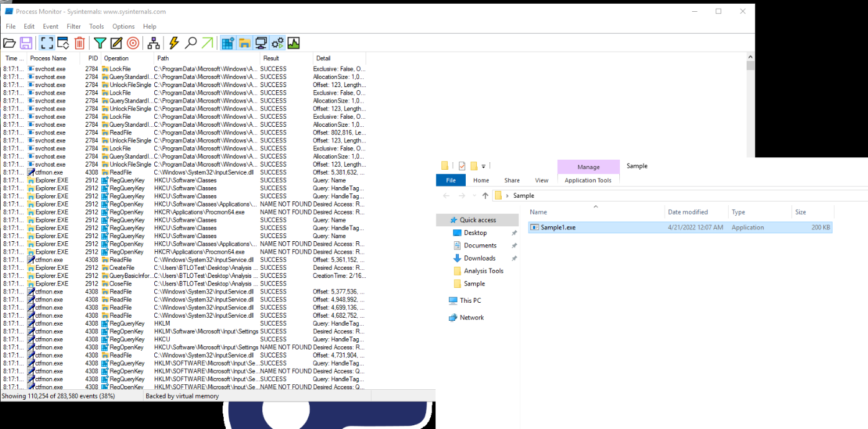
Task: Click the Detail column header
Action: (x=339, y=58)
